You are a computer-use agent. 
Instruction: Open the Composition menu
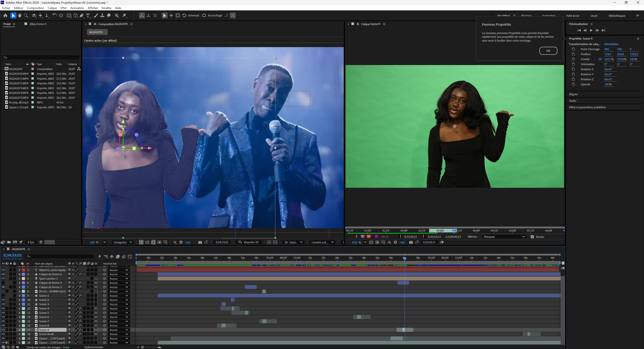point(35,8)
